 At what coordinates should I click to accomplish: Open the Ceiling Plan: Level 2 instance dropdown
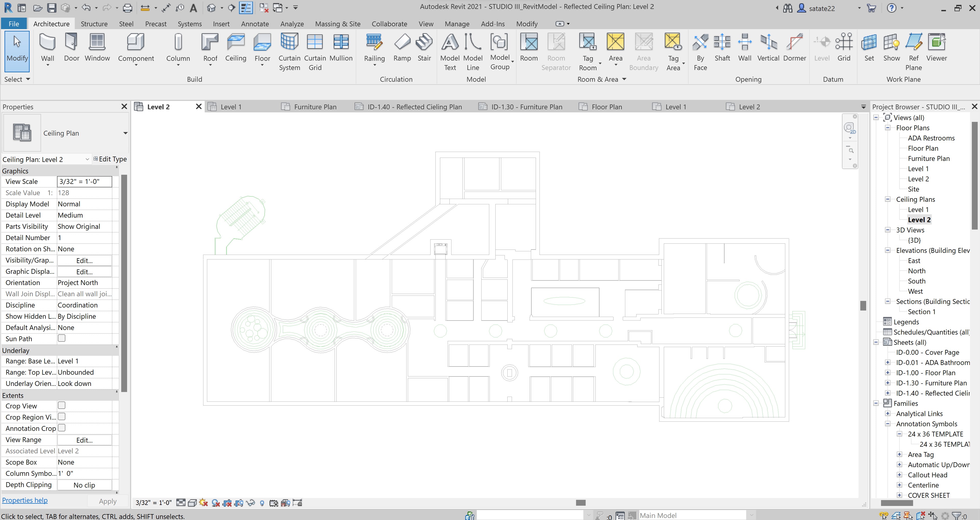coord(87,160)
